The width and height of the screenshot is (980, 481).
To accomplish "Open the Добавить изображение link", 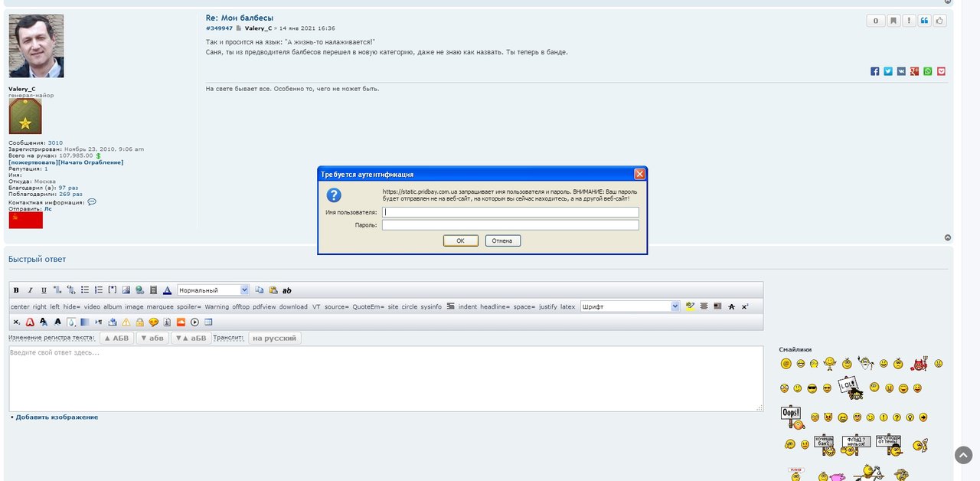I will click(x=57, y=417).
